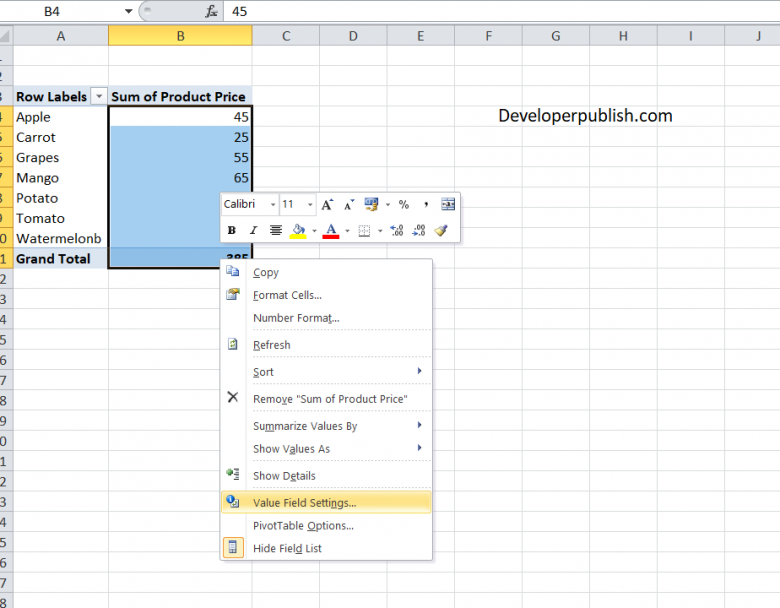Expand Show Values As submenu
This screenshot has height=608, width=780.
(x=326, y=449)
